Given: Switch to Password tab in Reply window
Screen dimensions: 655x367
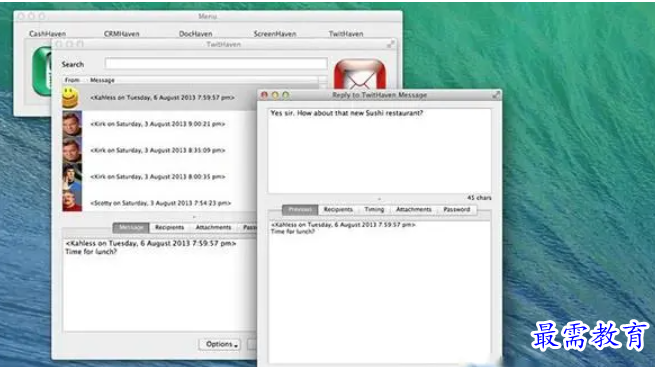Looking at the screenshot, I should click(457, 210).
